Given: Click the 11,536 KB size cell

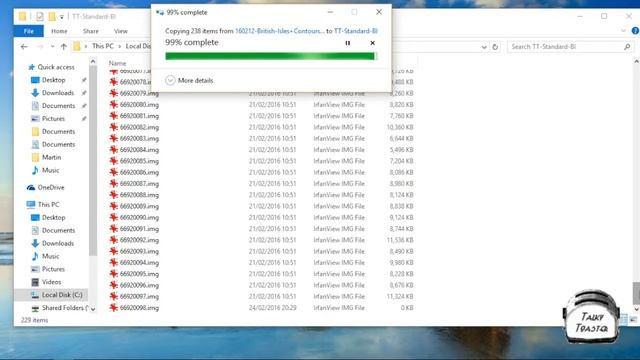Looking at the screenshot, I should (x=400, y=240).
